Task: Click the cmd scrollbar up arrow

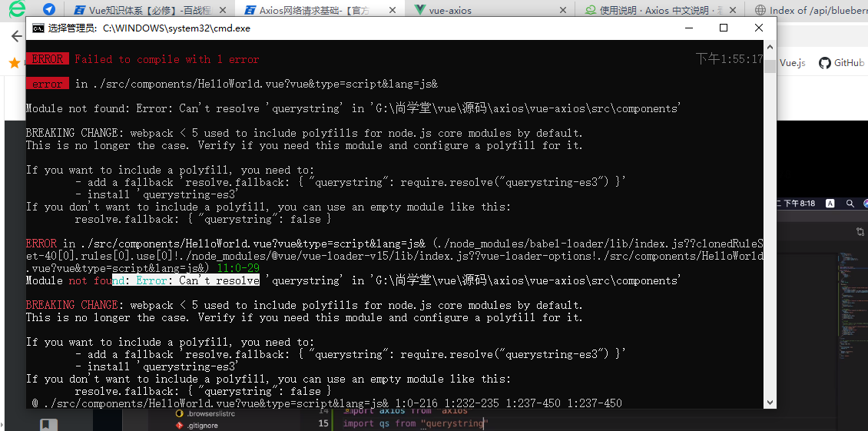Action: [x=770, y=46]
